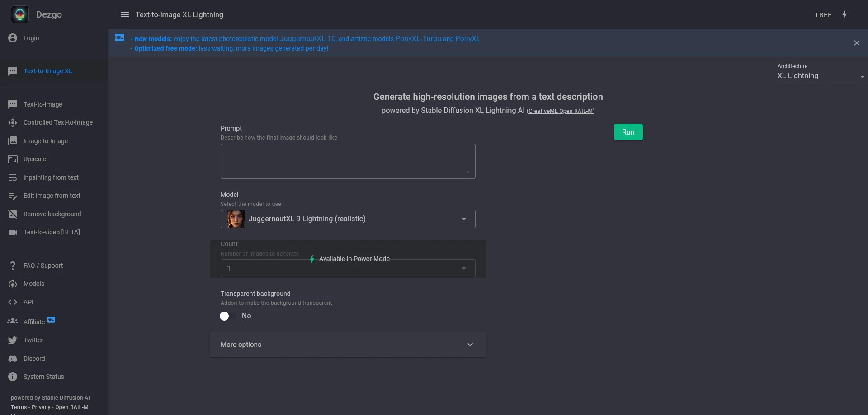Viewport: 868px width, 415px height.
Task: Open the PonyXL link in banner
Action: click(x=467, y=39)
